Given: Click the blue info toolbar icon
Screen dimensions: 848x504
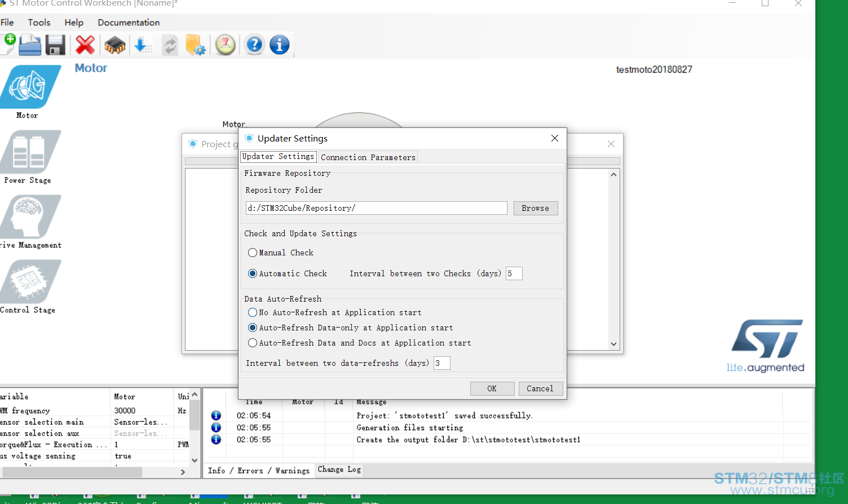Looking at the screenshot, I should coord(280,45).
